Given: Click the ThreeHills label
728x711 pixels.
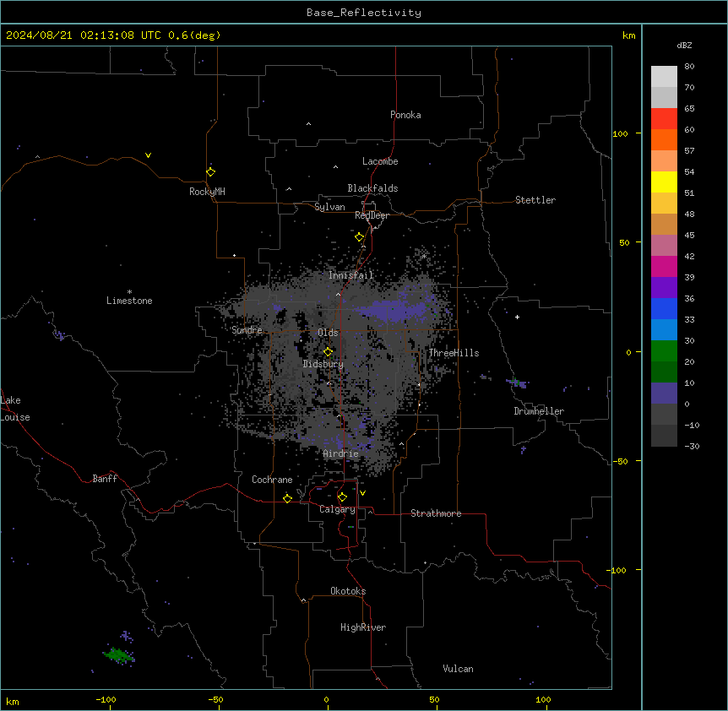Looking at the screenshot, I should coord(454,353).
